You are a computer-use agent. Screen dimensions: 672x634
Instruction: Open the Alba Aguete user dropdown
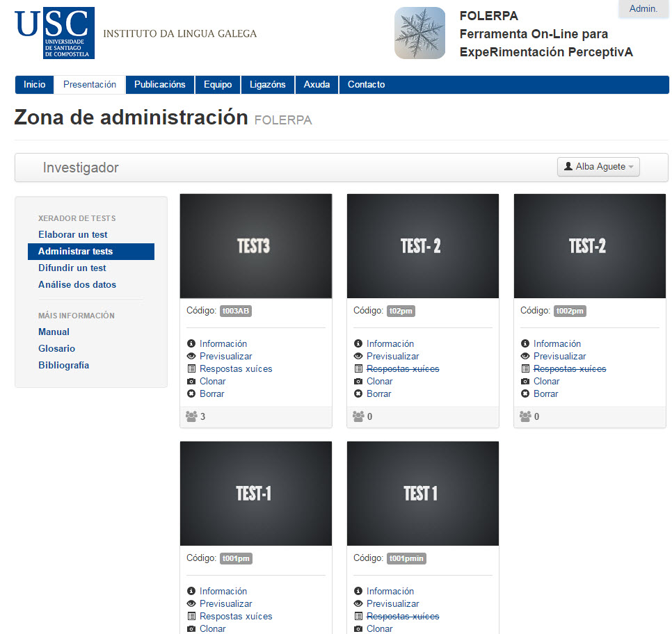(x=598, y=167)
